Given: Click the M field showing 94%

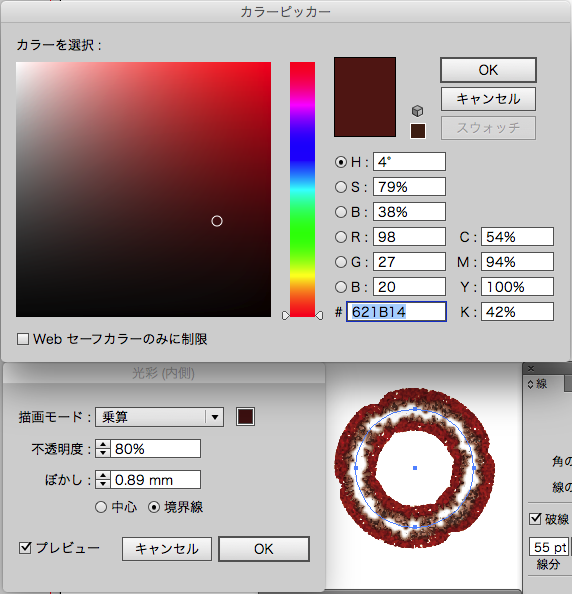Looking at the screenshot, I should 517,262.
